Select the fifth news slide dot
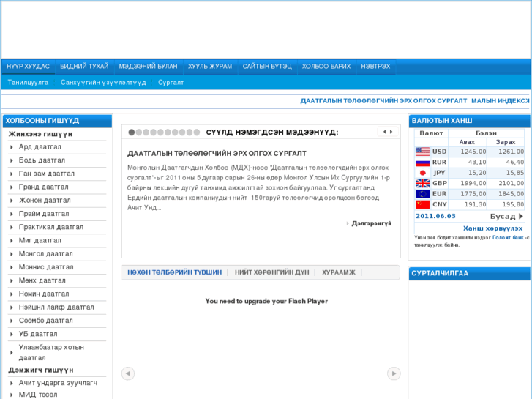This screenshot has height=399, width=532. 160,133
